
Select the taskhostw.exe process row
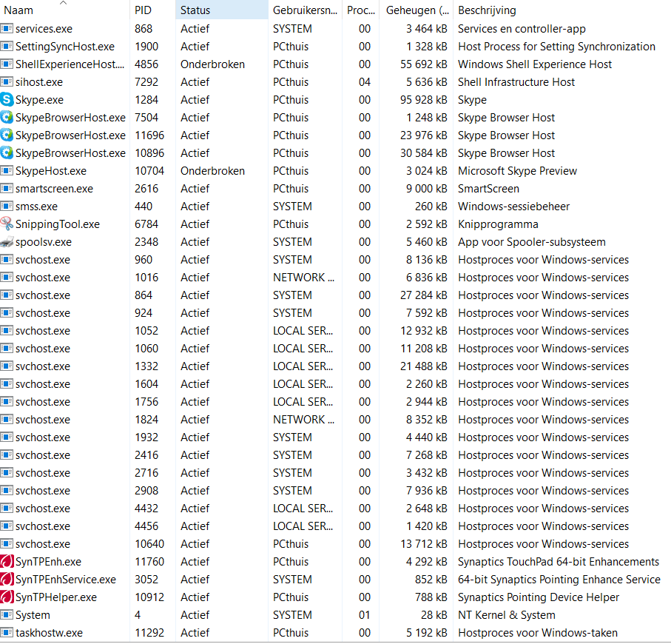pos(334,632)
